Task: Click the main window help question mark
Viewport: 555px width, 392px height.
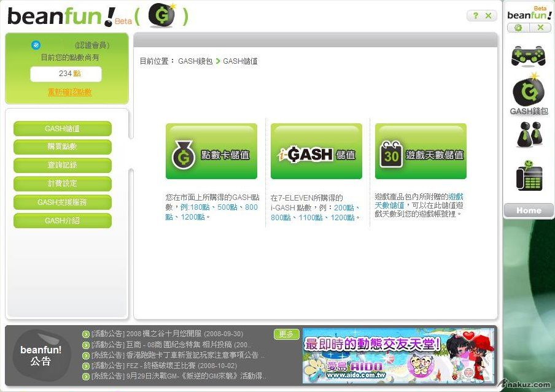Action: click(x=475, y=15)
